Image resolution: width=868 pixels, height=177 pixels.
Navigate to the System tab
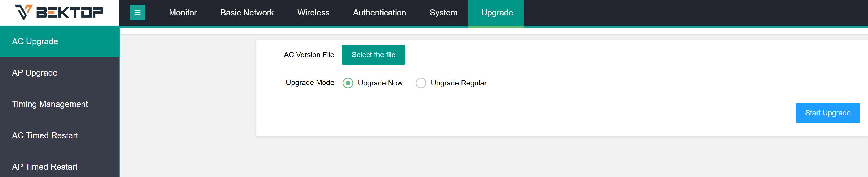click(443, 13)
